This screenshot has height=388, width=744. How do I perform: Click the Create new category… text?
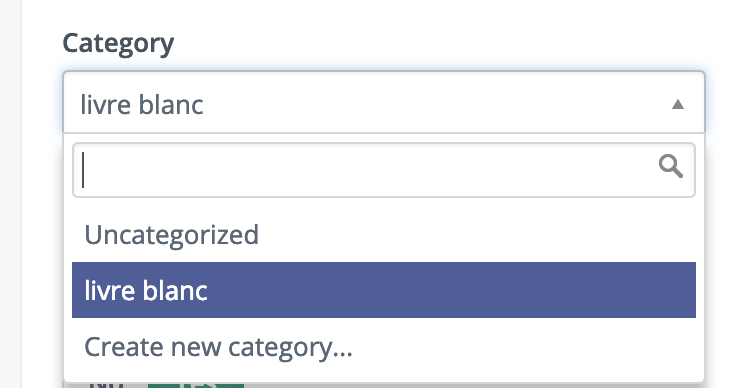click(x=218, y=348)
